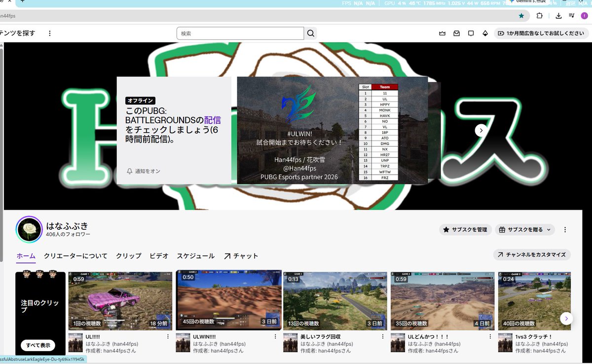This screenshot has height=364, width=592.
Task: Open the スケジュール tab
Action: point(196,256)
